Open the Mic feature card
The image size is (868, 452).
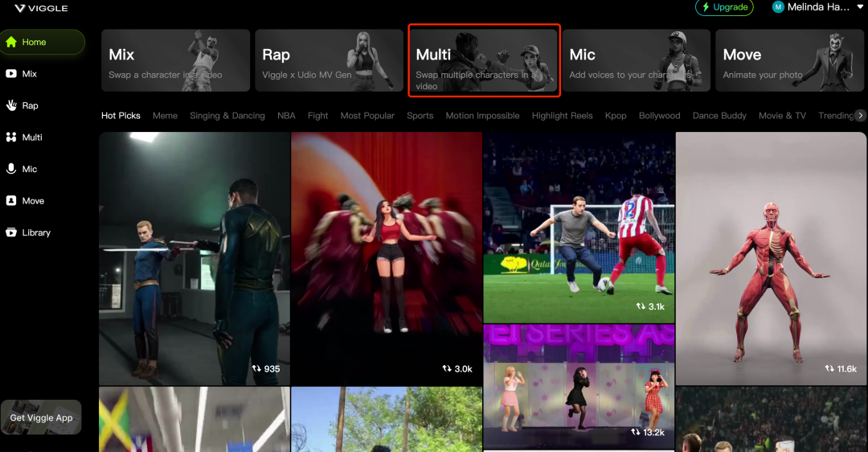[x=636, y=60]
